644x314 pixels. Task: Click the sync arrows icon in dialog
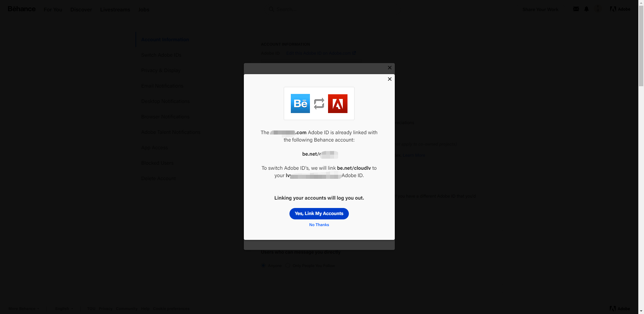[319, 104]
